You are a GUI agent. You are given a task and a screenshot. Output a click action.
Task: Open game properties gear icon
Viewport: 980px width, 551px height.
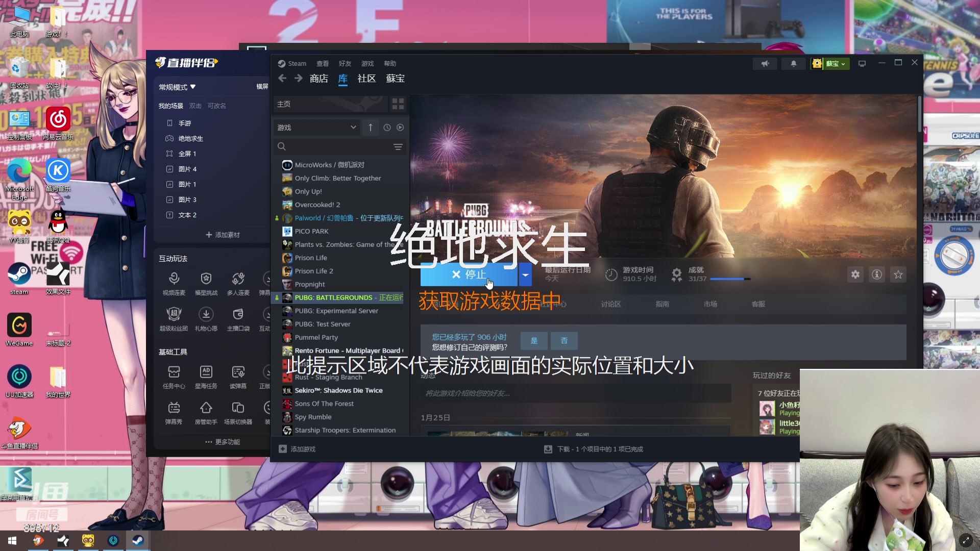pyautogui.click(x=855, y=274)
